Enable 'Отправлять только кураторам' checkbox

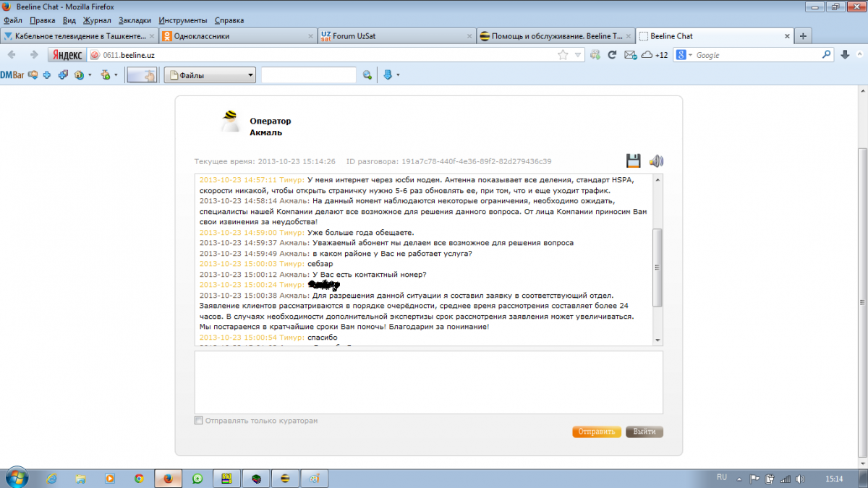click(x=199, y=421)
